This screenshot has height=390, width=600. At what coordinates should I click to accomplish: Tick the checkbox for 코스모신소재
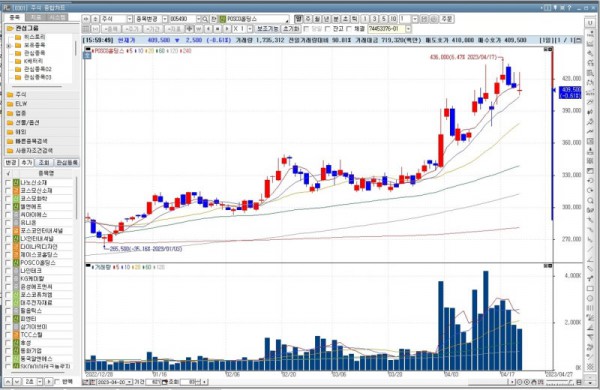[x=8, y=191]
